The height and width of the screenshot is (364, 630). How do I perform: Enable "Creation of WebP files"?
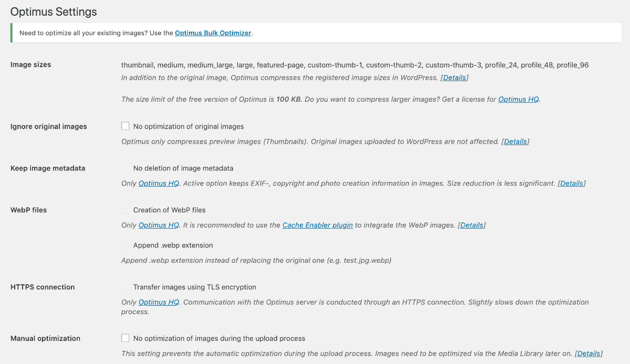point(125,210)
